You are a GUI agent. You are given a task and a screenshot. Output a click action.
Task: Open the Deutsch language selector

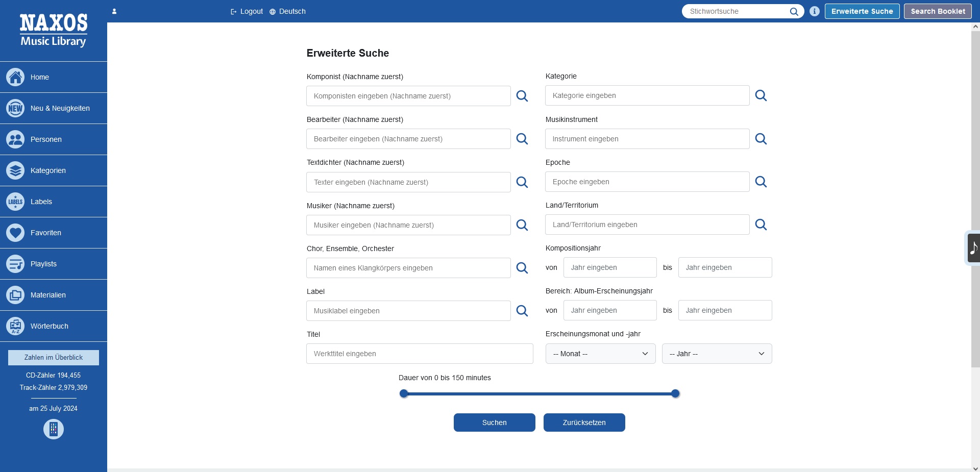coord(287,11)
